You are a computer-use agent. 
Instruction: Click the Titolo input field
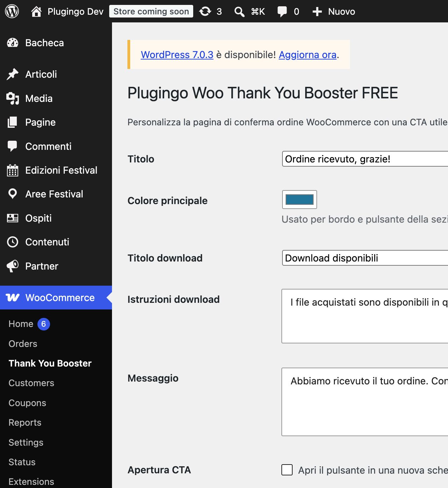pyautogui.click(x=365, y=159)
